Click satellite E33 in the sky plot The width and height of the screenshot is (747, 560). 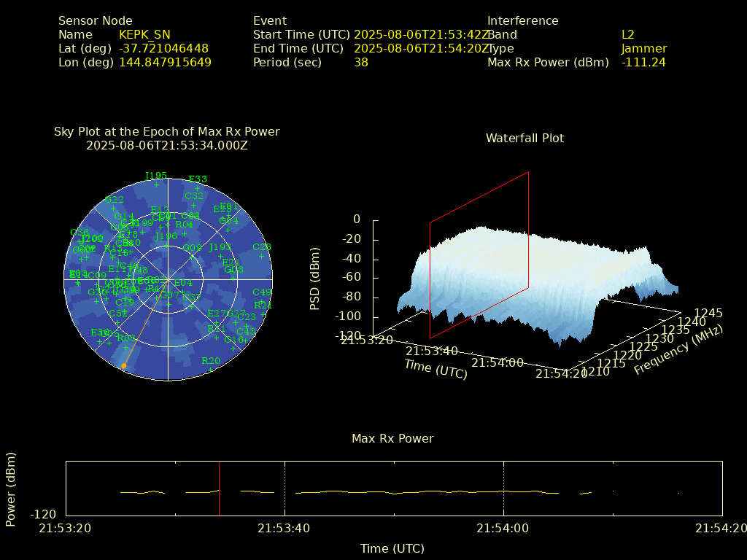pos(197,188)
